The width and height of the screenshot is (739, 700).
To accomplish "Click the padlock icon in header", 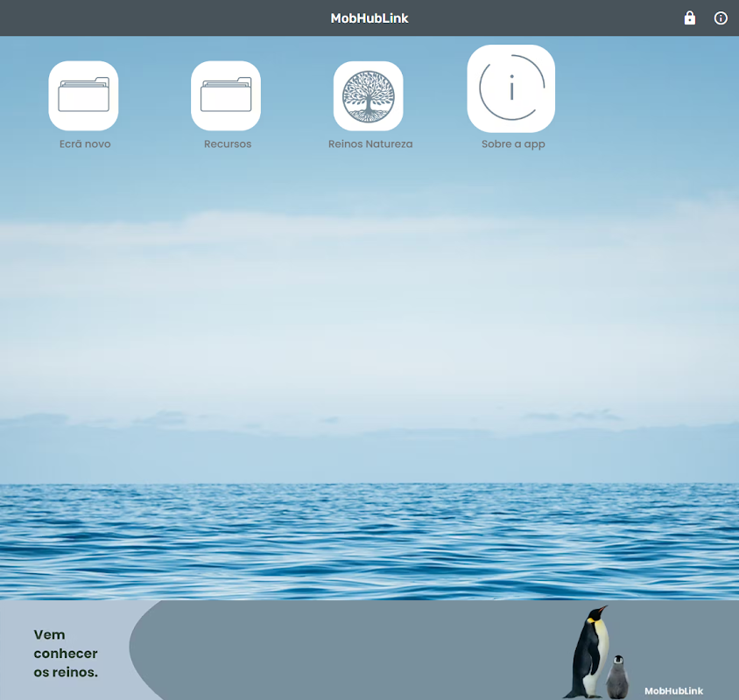I will coord(689,17).
